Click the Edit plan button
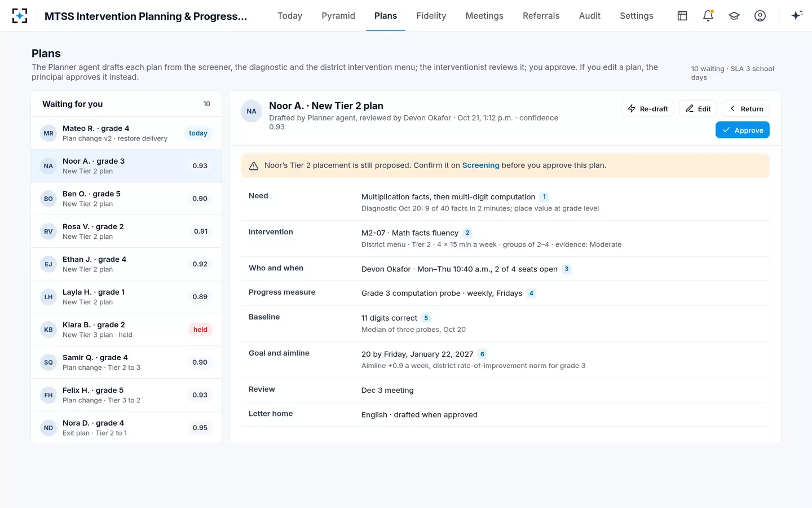 click(698, 109)
